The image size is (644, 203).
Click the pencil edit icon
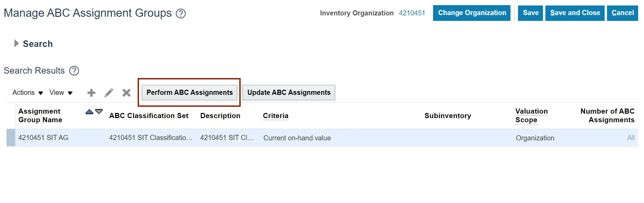[109, 93]
